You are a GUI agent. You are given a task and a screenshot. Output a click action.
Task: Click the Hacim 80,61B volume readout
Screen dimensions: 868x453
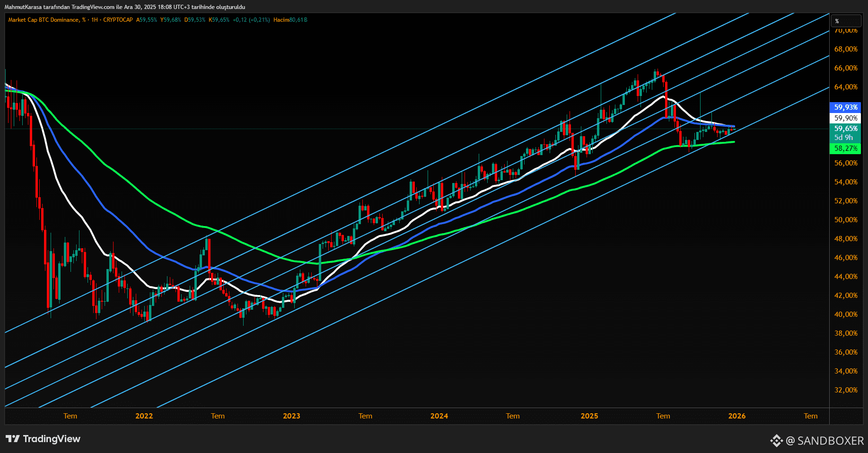click(x=290, y=20)
